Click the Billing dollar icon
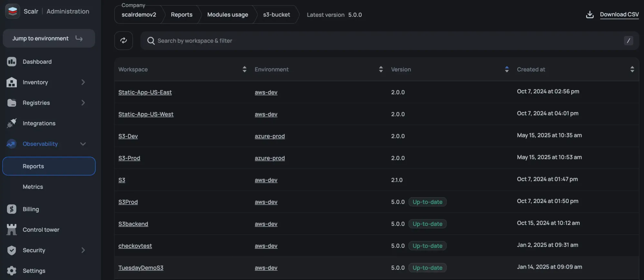The image size is (644, 280). [x=12, y=209]
